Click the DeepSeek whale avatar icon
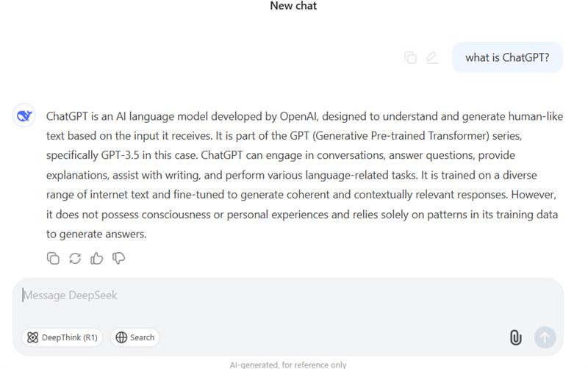 (x=24, y=115)
